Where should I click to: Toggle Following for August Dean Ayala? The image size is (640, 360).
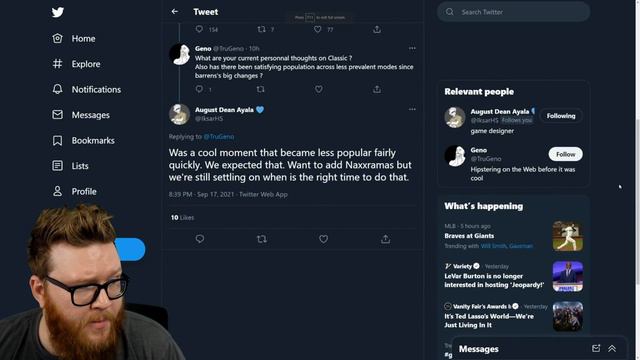pos(561,116)
